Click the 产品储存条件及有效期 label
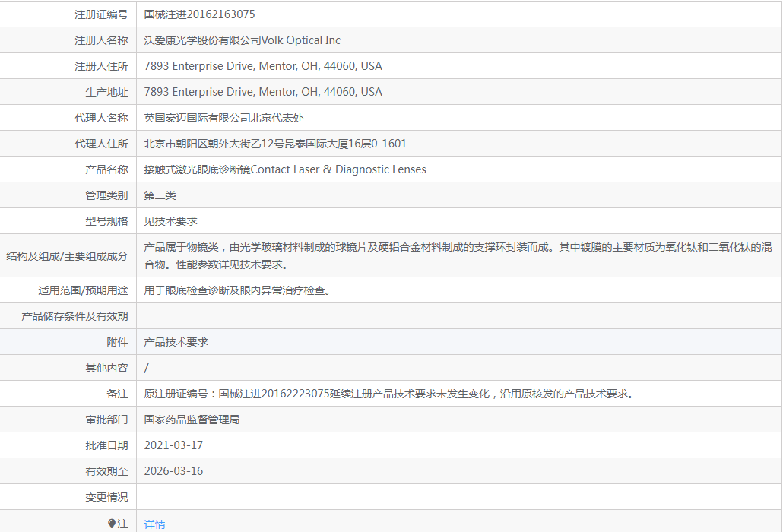783x532 pixels. point(74,316)
